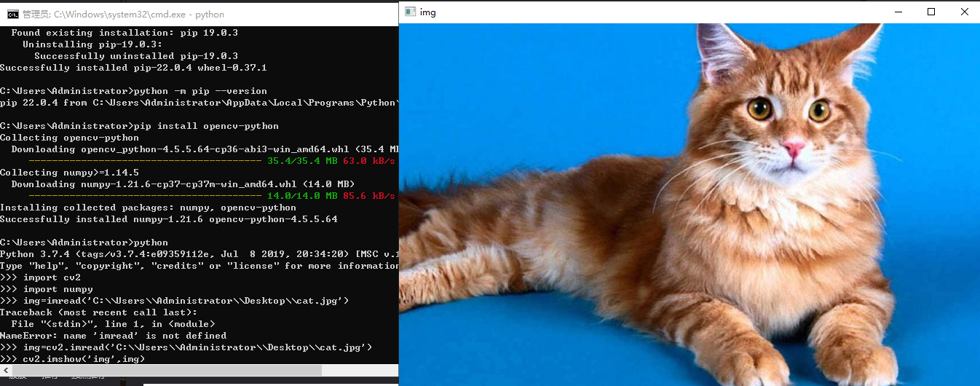This screenshot has height=386, width=980.
Task: Maximize the img window
Action: [931, 12]
